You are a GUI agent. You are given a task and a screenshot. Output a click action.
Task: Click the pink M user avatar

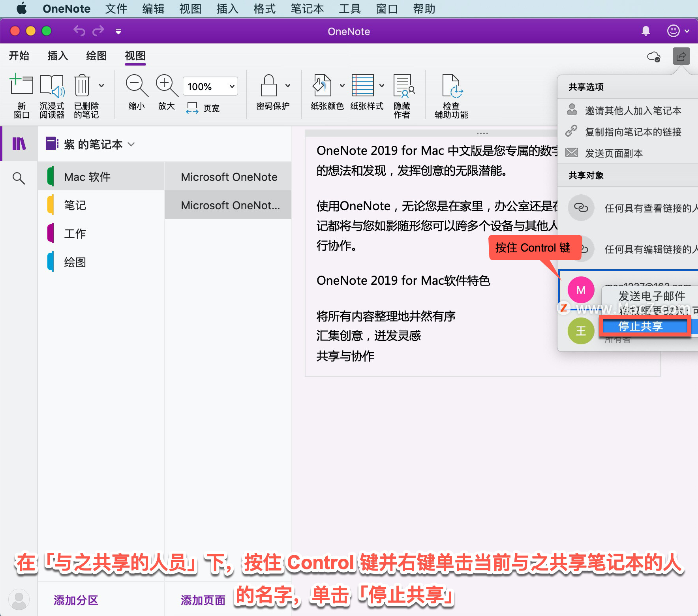point(581,290)
